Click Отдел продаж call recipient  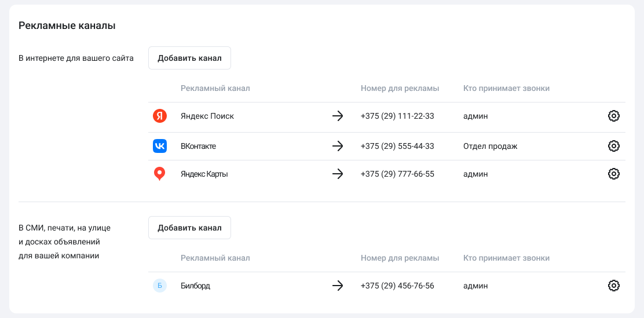(x=490, y=146)
